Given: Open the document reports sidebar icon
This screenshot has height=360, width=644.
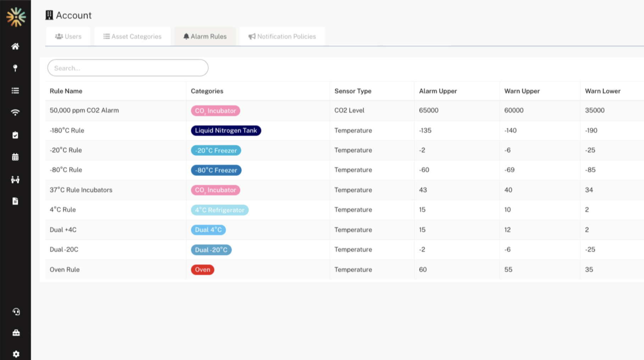Looking at the screenshot, I should 15,201.
